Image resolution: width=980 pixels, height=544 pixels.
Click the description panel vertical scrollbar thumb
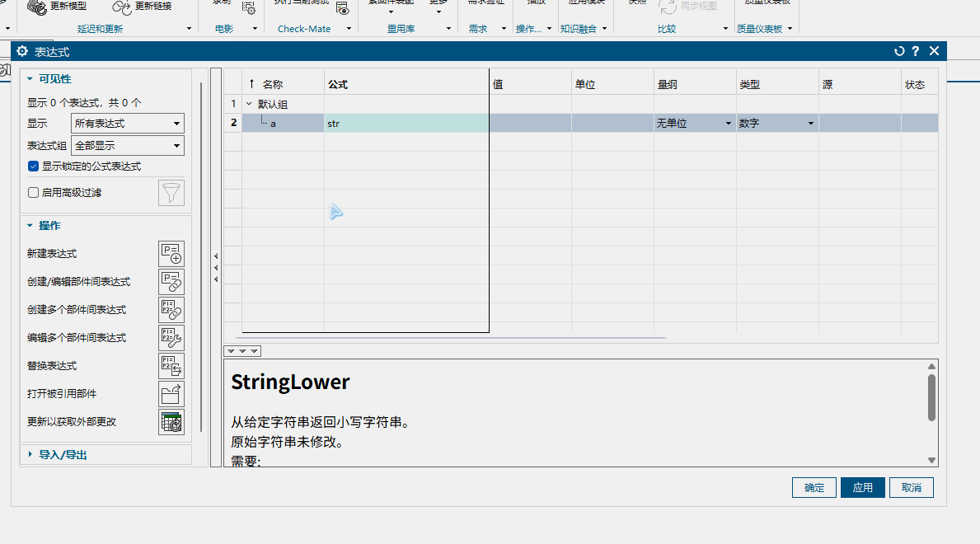pos(931,397)
